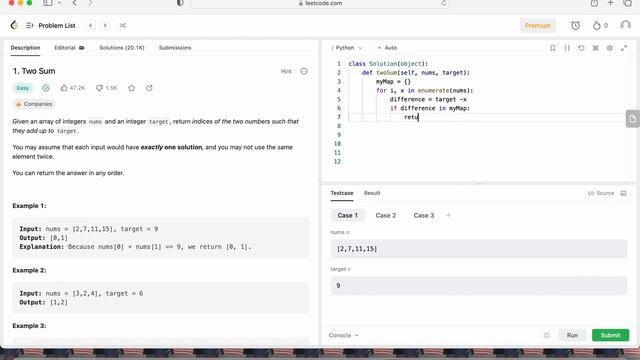This screenshot has height=360, width=640.
Task: Expand the Console dropdown
Action: 344,335
